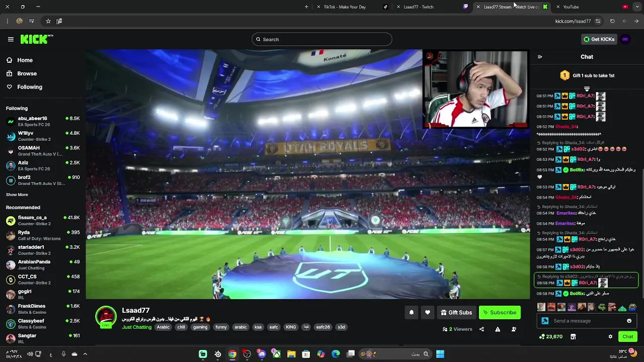This screenshot has width=644, height=362.
Task: Open File Explorer from taskbar
Action: pyautogui.click(x=291, y=354)
